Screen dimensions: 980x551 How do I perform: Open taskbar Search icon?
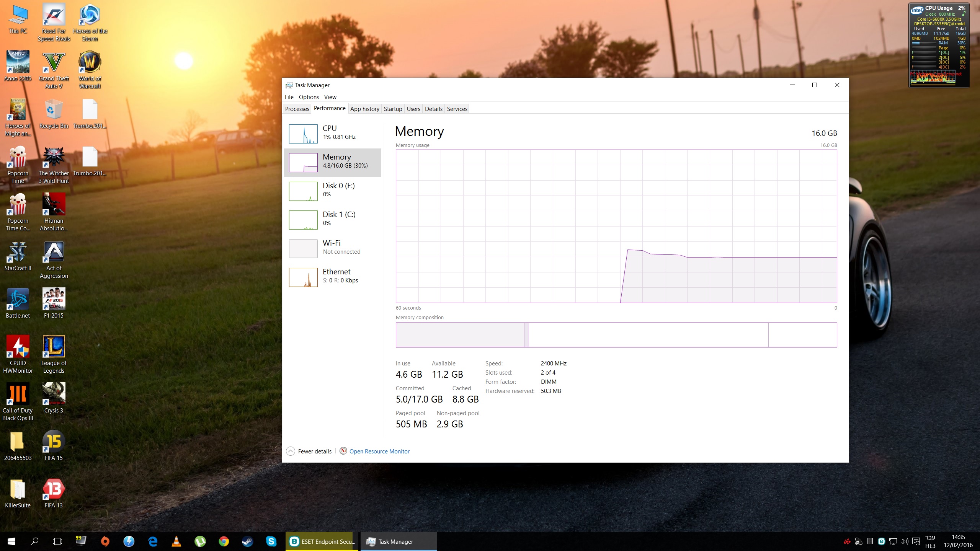pyautogui.click(x=34, y=541)
